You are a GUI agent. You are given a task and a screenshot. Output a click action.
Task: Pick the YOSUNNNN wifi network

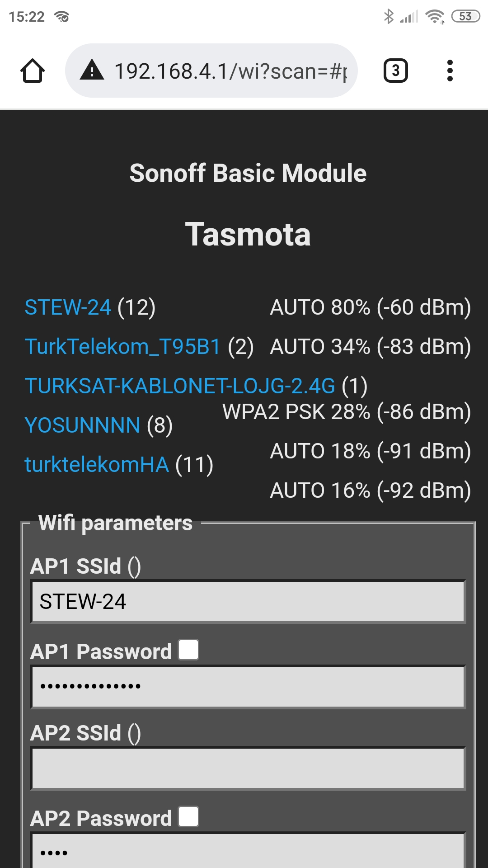coord(83,425)
